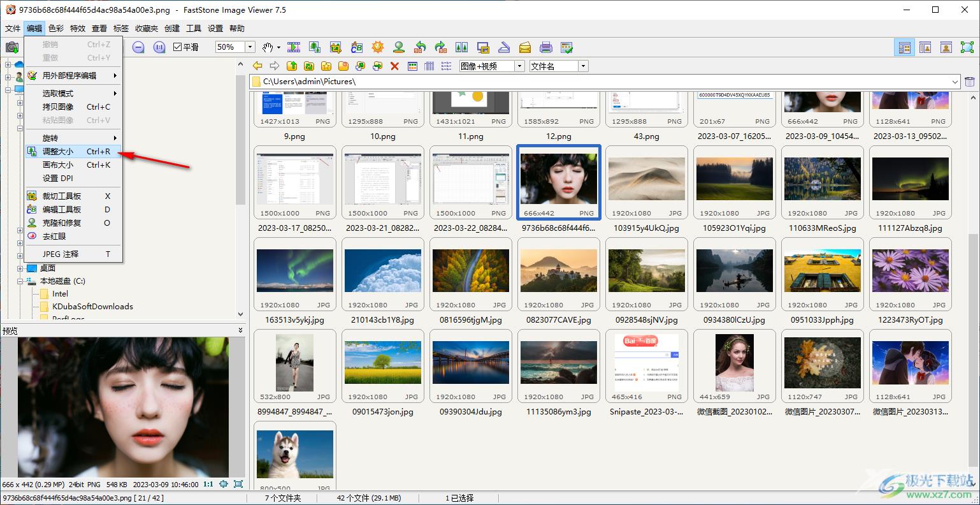Toggle the 平滑 smooth checkbox
980x505 pixels.
[178, 47]
